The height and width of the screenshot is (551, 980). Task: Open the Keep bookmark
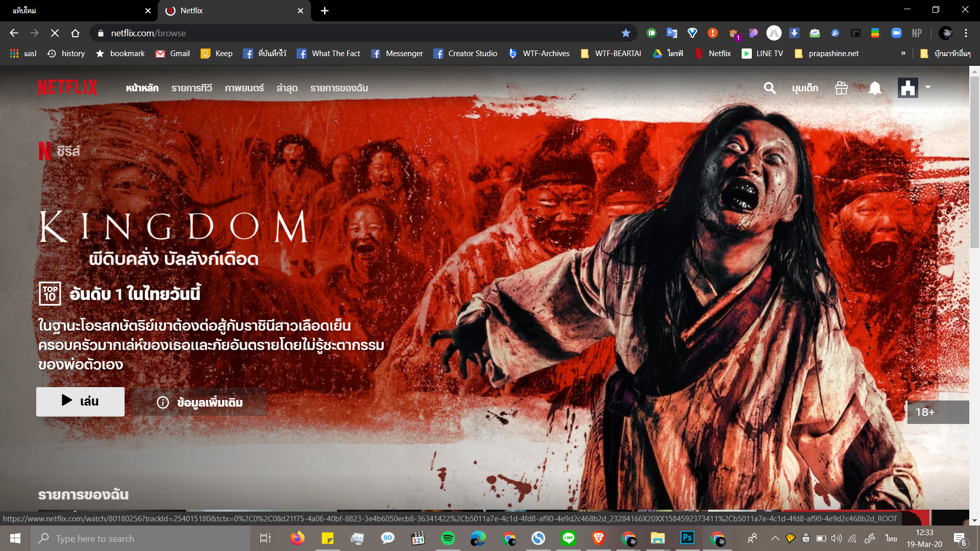tap(216, 54)
